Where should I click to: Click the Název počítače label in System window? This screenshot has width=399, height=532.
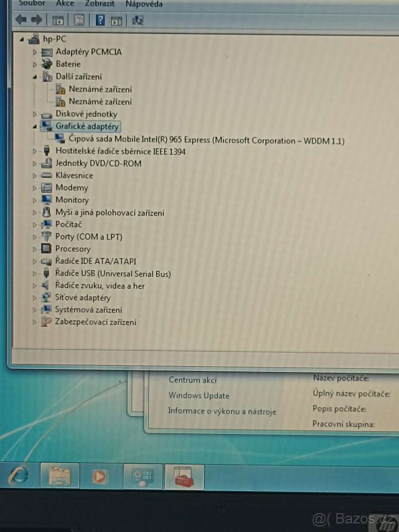click(341, 378)
